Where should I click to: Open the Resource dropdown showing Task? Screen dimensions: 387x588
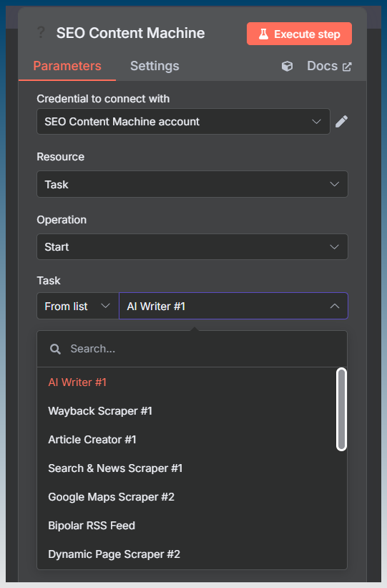[x=192, y=184]
